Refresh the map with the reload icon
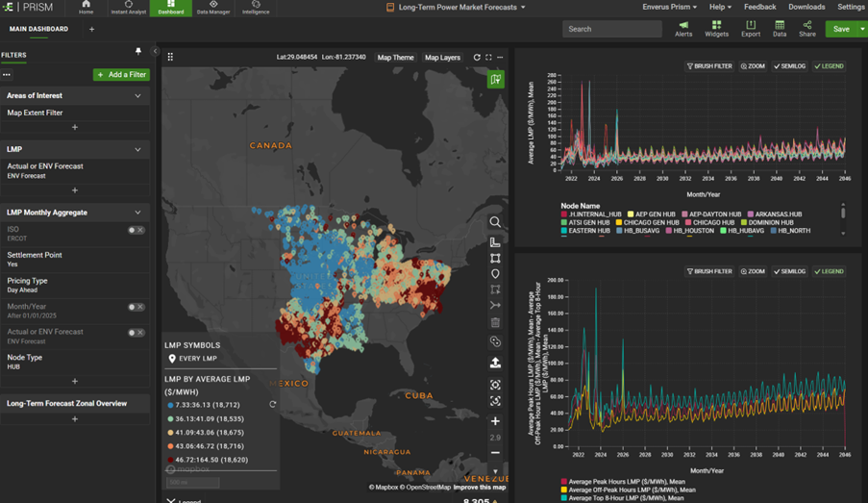The width and height of the screenshot is (868, 503). [477, 58]
